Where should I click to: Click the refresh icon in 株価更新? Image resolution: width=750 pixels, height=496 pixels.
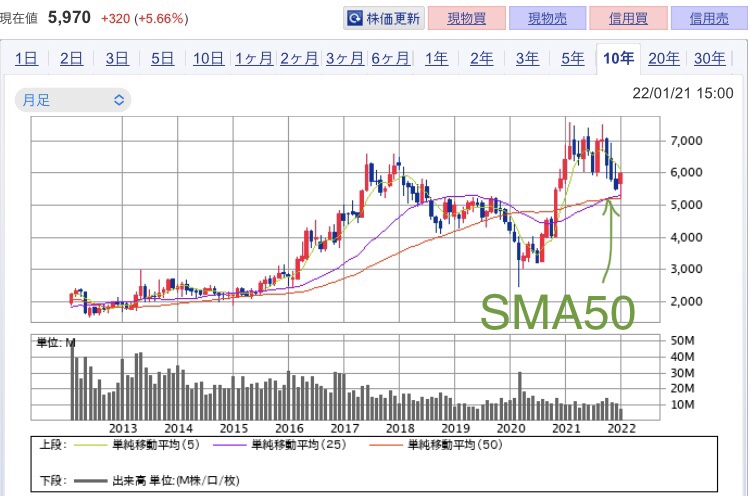click(x=354, y=19)
